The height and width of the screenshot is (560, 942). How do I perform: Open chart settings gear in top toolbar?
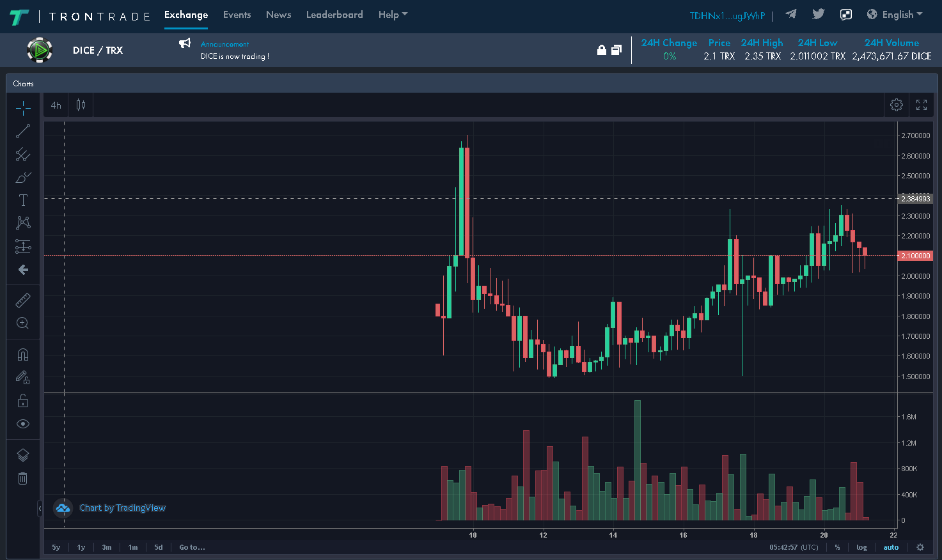[897, 105]
